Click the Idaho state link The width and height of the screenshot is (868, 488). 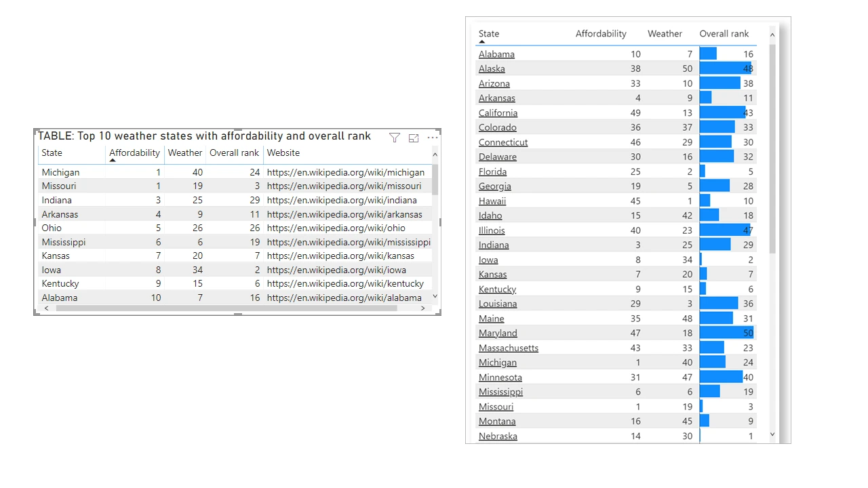[490, 216]
